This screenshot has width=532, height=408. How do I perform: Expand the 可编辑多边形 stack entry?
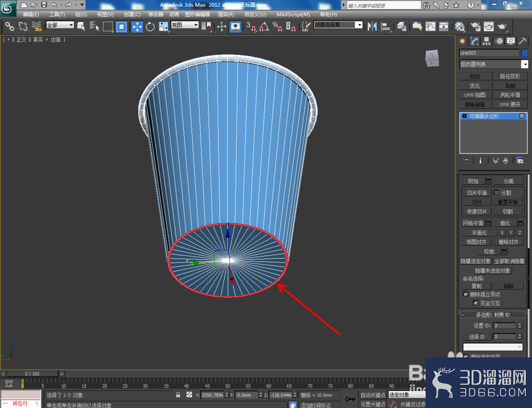tap(464, 116)
